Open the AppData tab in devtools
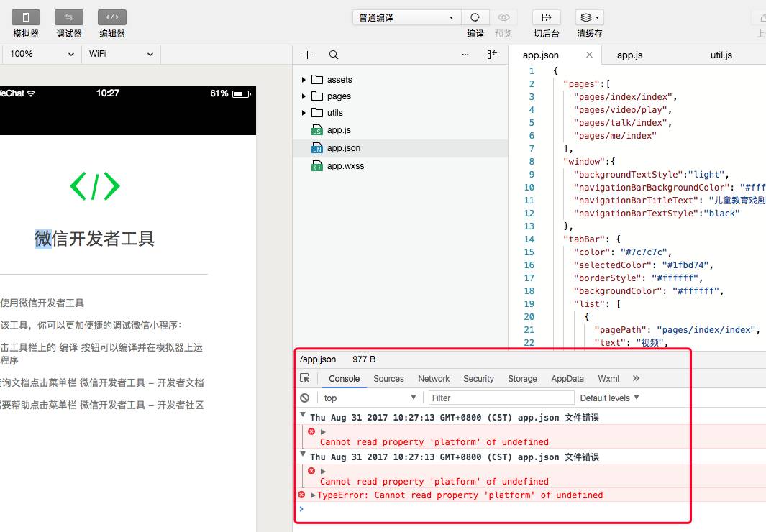 pos(567,378)
